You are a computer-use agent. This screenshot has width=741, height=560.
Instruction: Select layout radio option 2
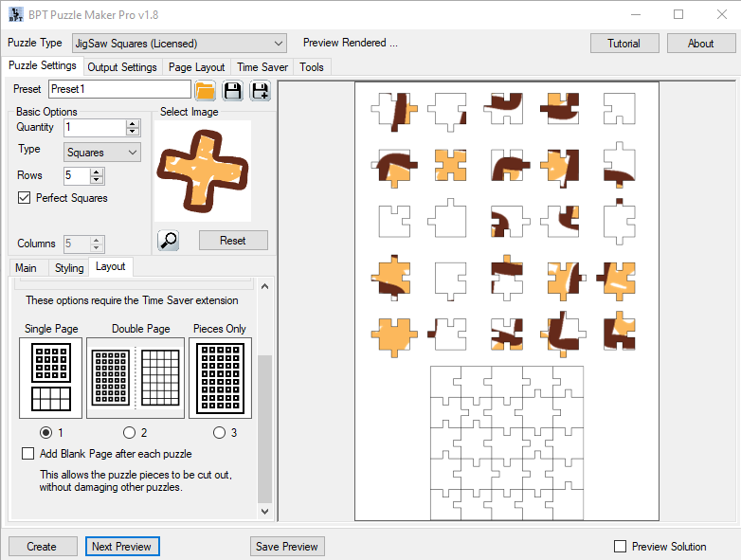[x=130, y=433]
